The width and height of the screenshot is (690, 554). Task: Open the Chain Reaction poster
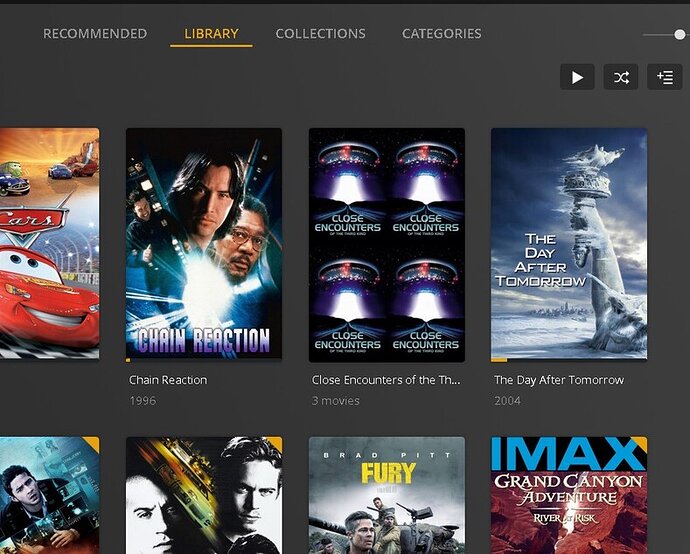point(204,245)
